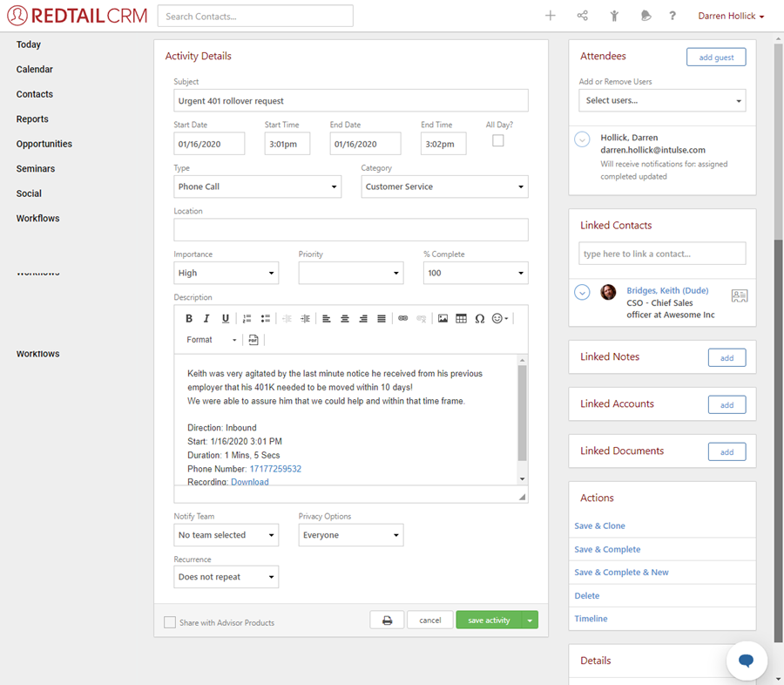
Task: Click the Redtail CRM logo
Action: click(x=78, y=16)
